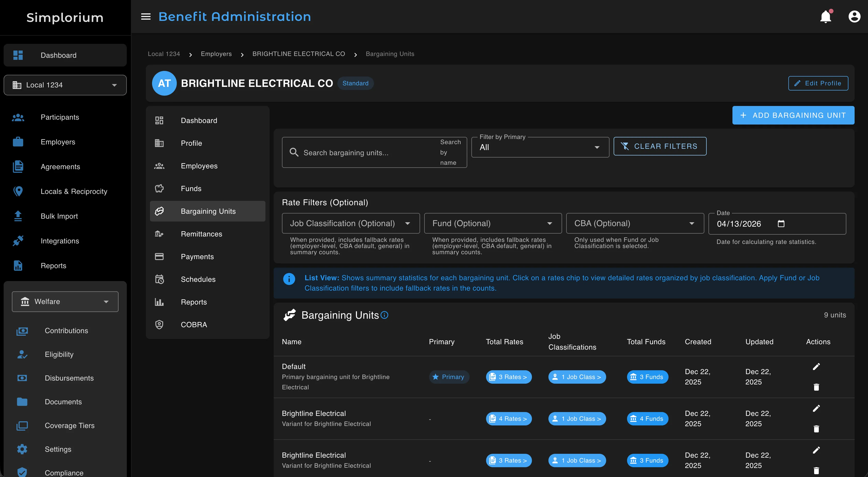Open the Participants section from sidebar
Image resolution: width=868 pixels, height=477 pixels.
point(60,117)
